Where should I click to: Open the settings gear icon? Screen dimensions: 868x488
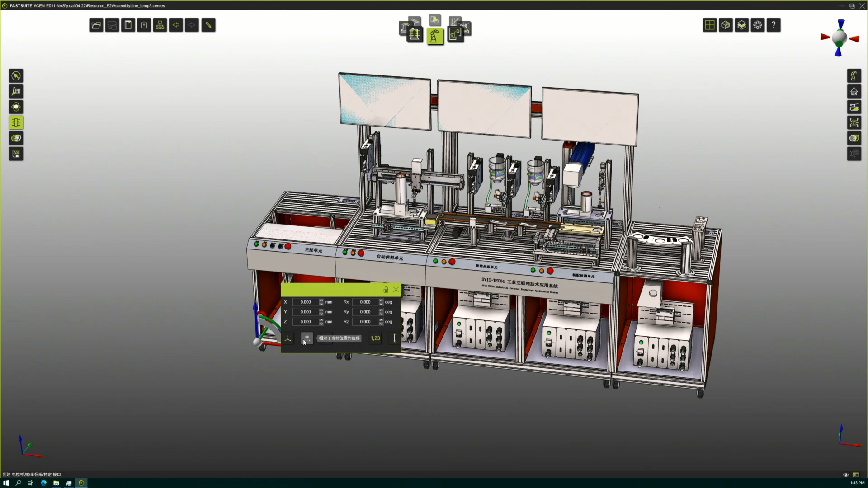pyautogui.click(x=758, y=25)
